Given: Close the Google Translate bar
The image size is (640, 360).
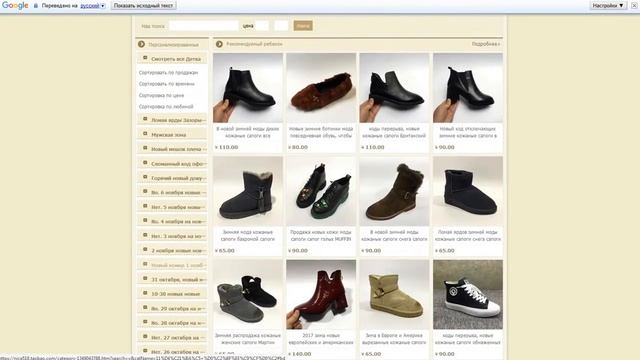Looking at the screenshot, I should coord(634,6).
